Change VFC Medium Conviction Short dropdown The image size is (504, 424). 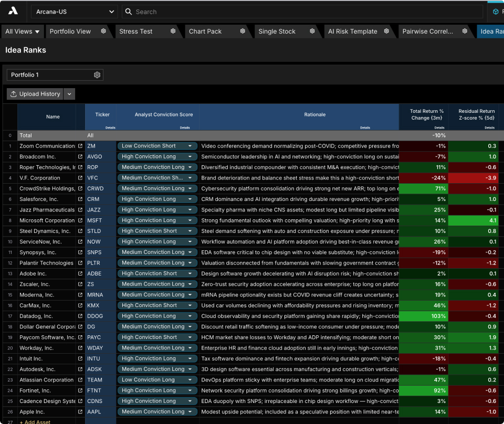pos(157,178)
